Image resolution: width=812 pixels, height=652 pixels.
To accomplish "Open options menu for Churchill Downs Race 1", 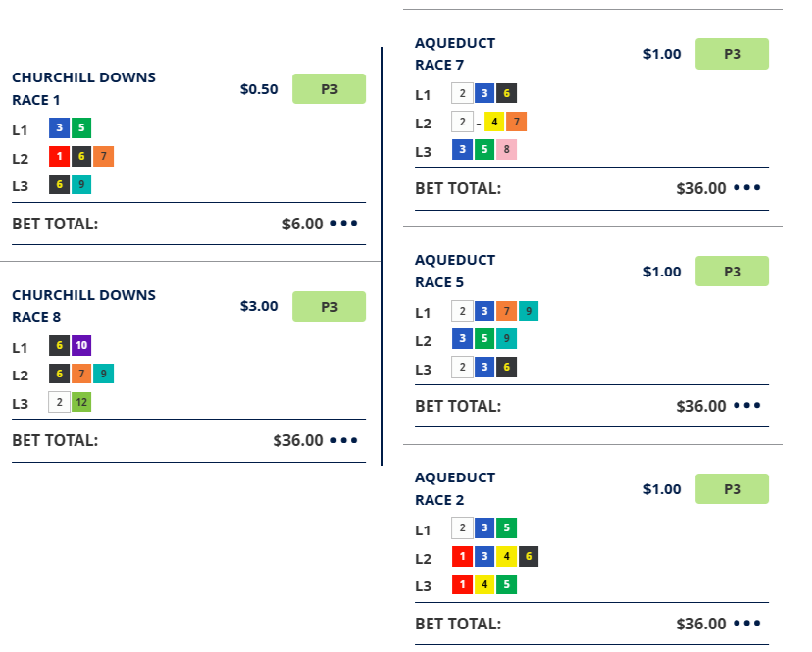I will [344, 224].
